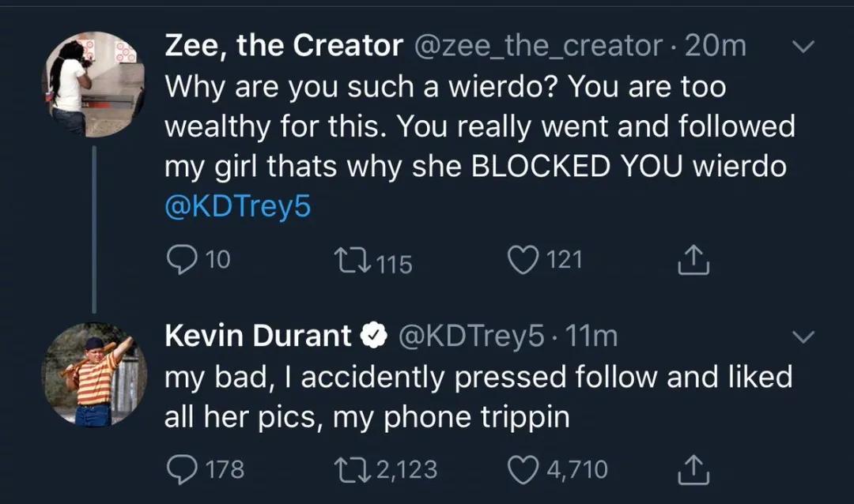Image resolution: width=854 pixels, height=504 pixels.
Task: Like Kevin Durant's reply tweet
Action: tap(522, 469)
